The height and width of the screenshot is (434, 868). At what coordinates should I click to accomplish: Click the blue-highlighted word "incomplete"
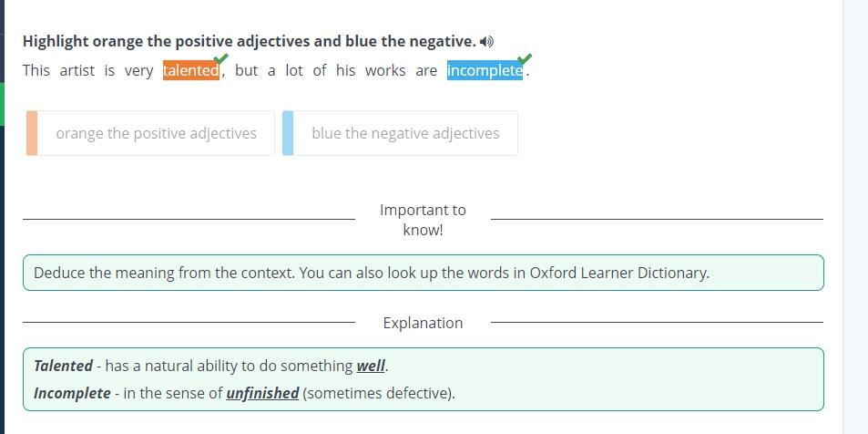click(484, 70)
